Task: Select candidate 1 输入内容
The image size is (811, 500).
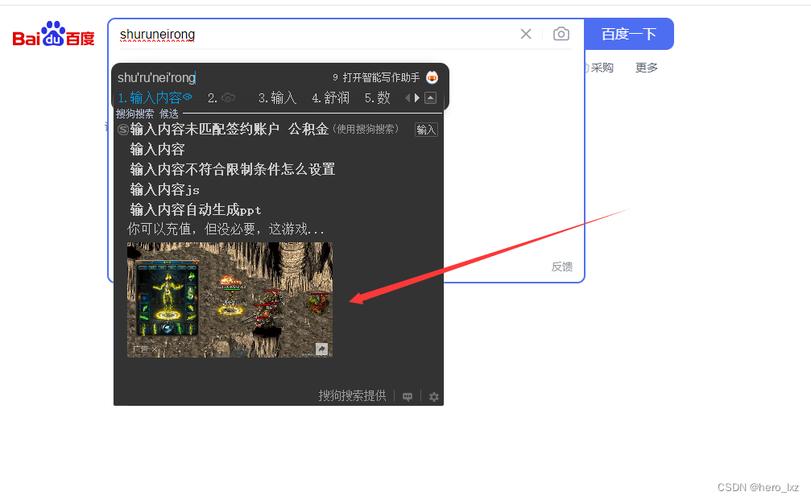Action: 155,98
